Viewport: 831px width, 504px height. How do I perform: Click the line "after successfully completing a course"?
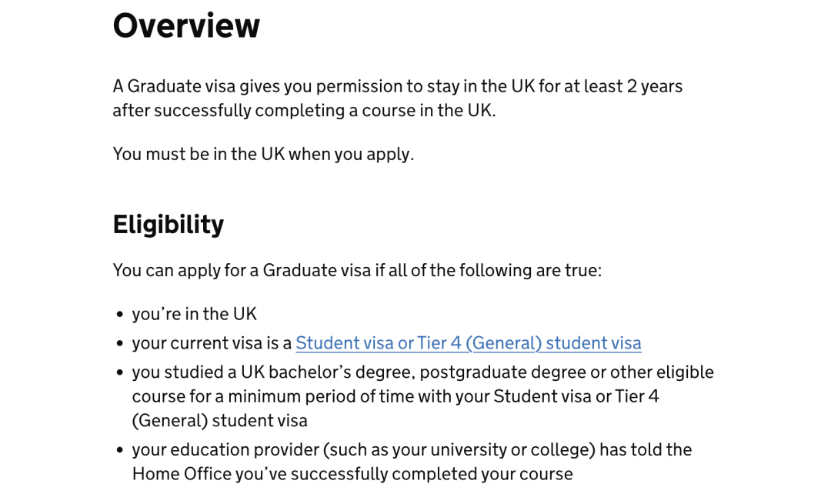(x=304, y=111)
